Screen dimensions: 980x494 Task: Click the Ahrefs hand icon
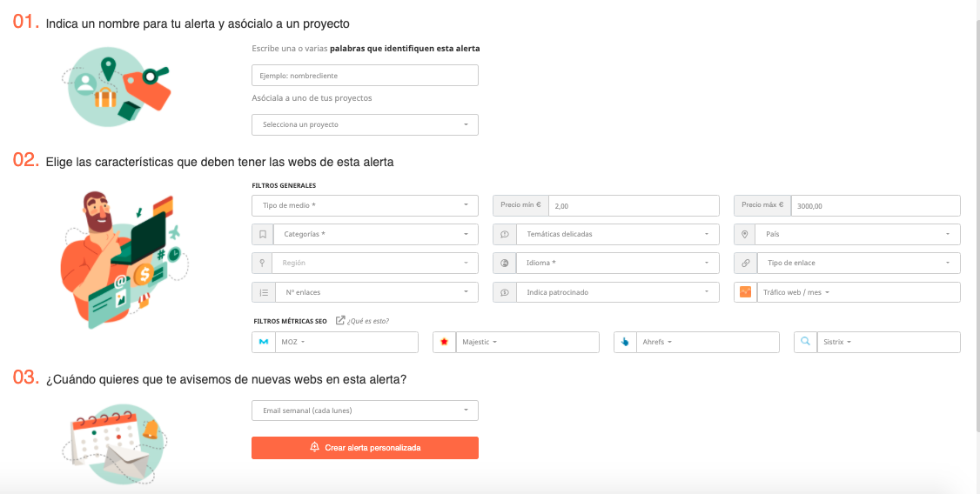pyautogui.click(x=625, y=343)
